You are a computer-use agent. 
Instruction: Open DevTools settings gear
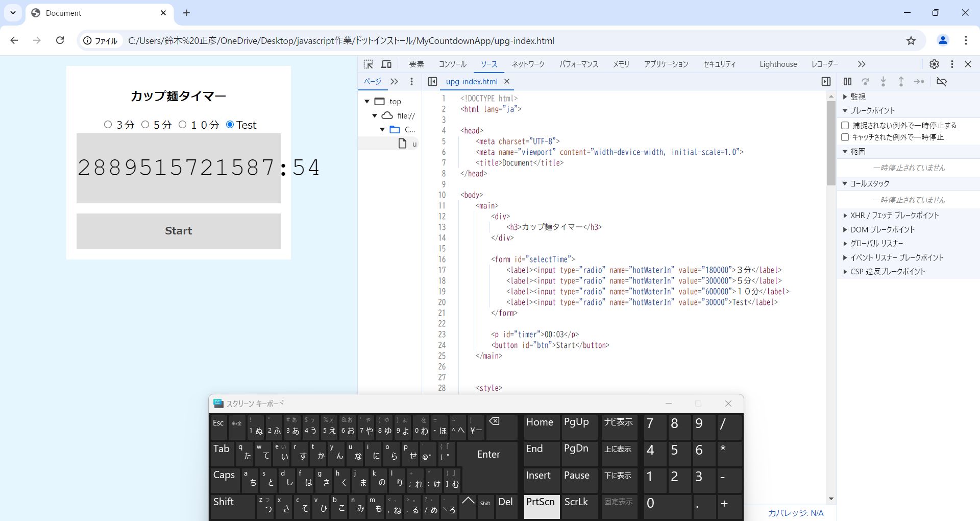click(934, 64)
